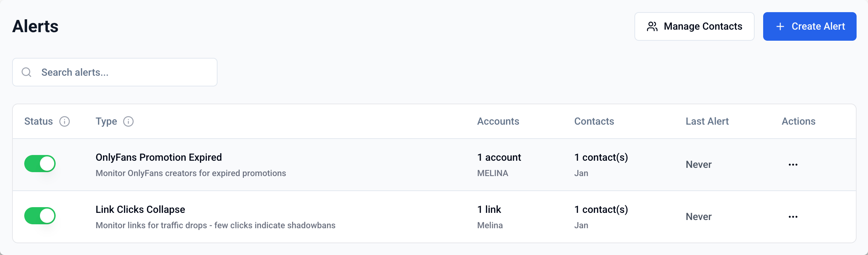
Task: Disable the OnlyFans Promotion Expired alert toggle
Action: tap(40, 164)
